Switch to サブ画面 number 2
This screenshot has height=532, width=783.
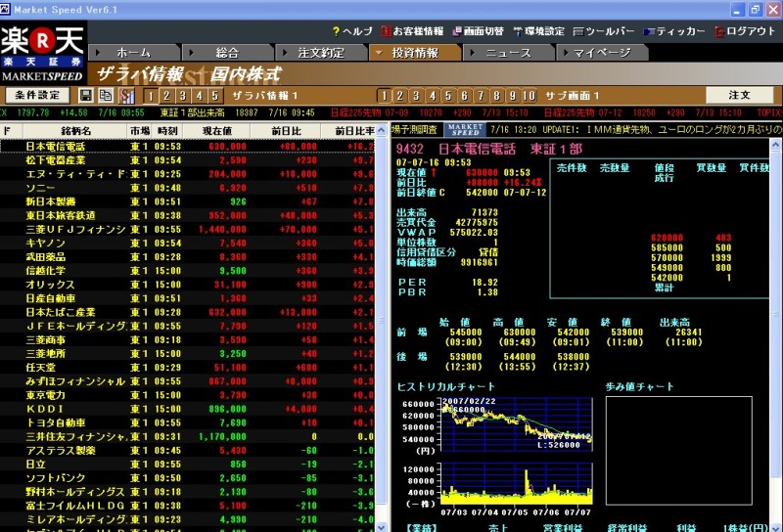399,95
